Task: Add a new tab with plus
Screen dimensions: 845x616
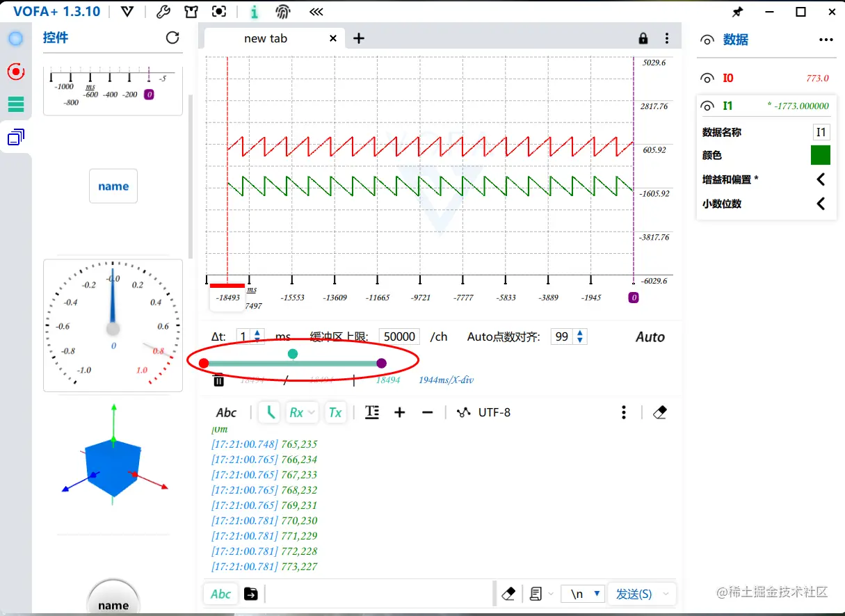Action: (x=359, y=38)
